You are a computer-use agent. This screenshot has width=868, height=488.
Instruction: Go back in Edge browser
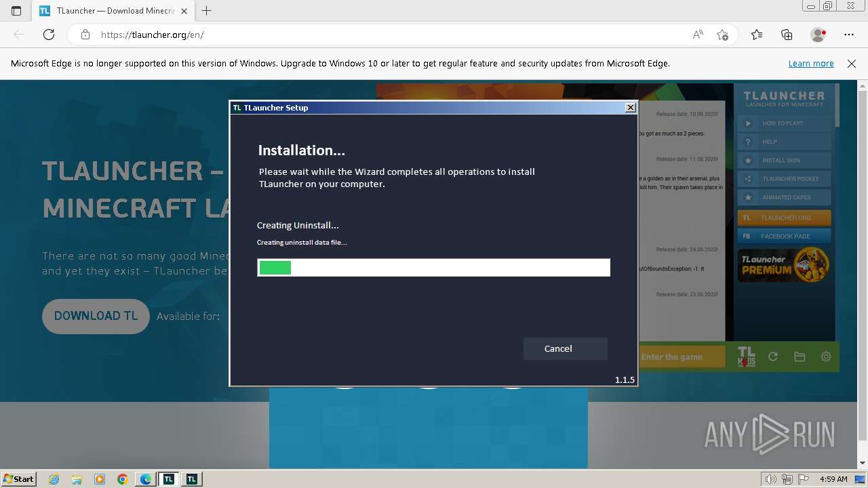[19, 35]
